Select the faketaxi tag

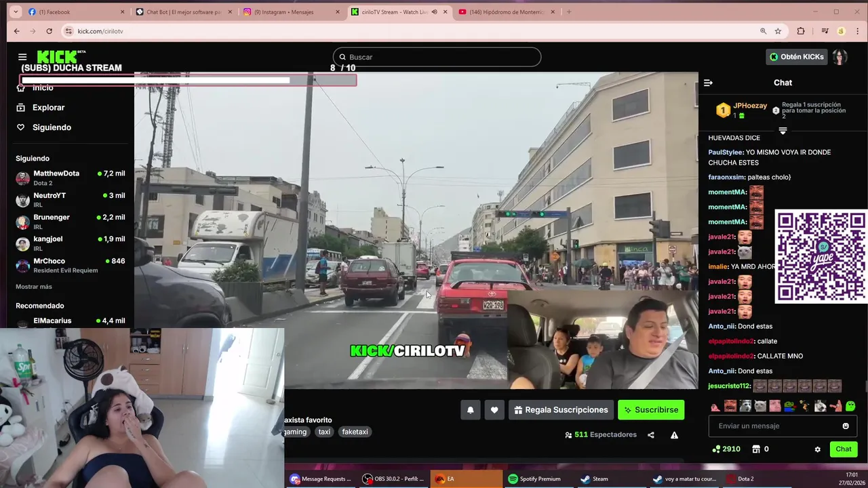click(355, 432)
